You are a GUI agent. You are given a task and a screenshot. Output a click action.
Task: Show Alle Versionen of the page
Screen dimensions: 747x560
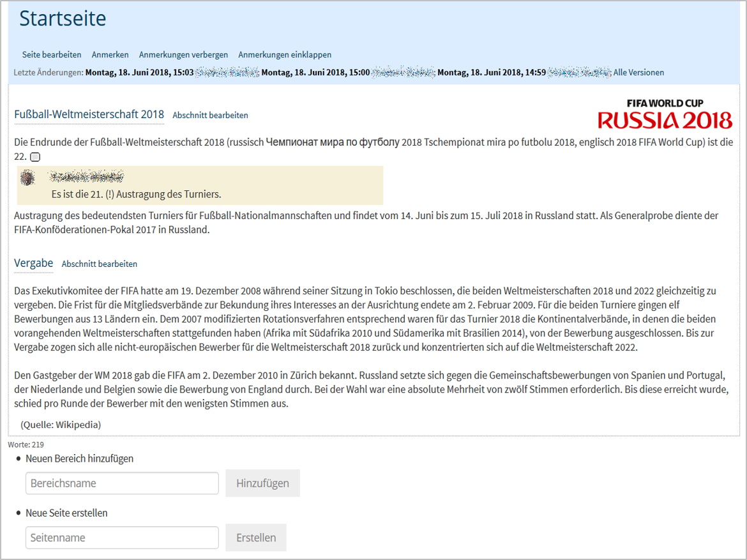pyautogui.click(x=638, y=73)
